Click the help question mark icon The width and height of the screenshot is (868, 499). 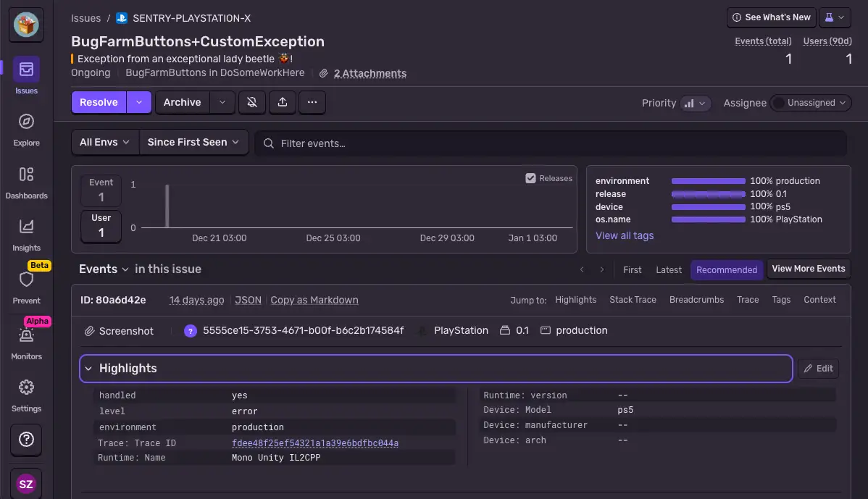coord(26,440)
